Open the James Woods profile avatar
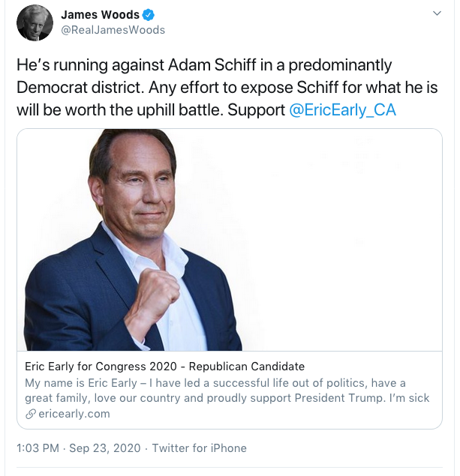460x476 pixels. pyautogui.click(x=35, y=22)
